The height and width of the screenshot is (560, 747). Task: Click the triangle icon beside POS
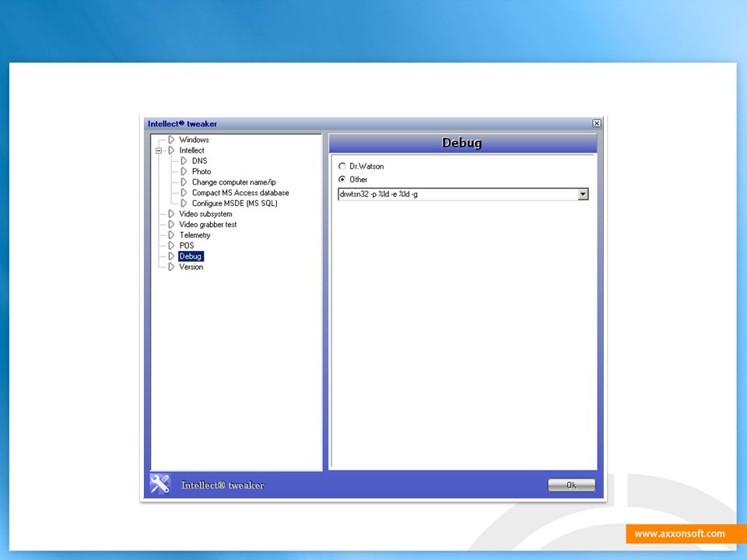tap(171, 246)
